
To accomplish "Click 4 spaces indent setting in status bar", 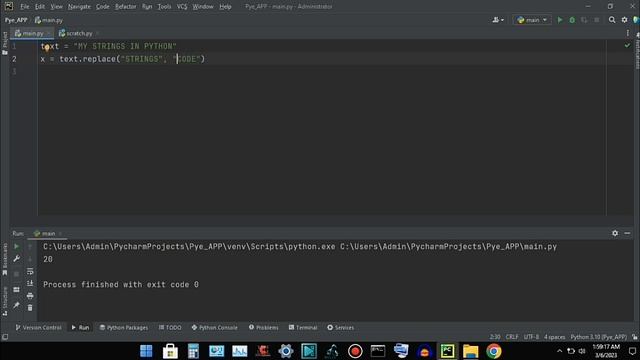I will tap(554, 337).
